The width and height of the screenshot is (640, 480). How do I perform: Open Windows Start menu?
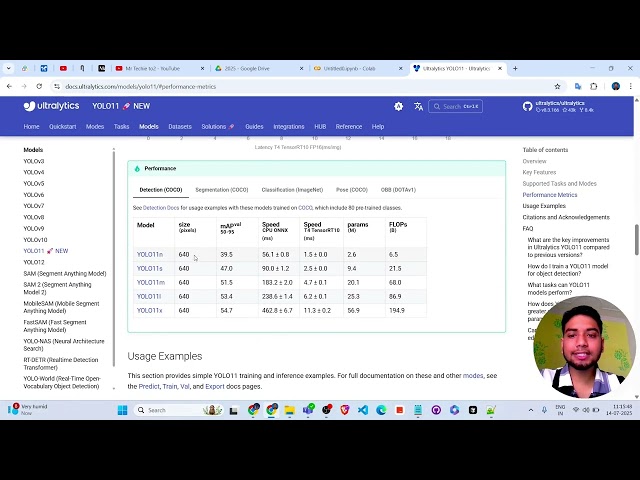tap(122, 410)
